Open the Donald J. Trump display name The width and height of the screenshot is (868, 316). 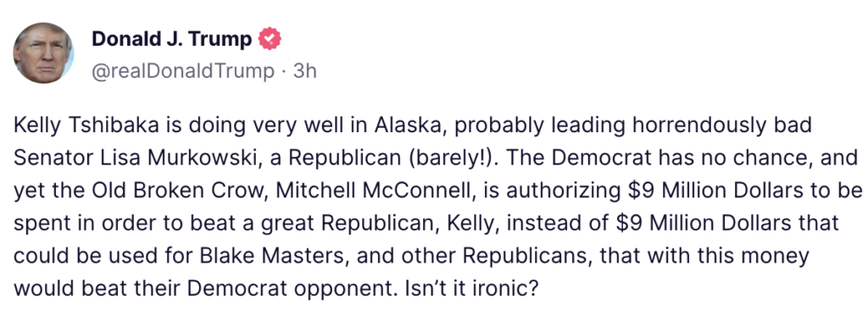[171, 39]
